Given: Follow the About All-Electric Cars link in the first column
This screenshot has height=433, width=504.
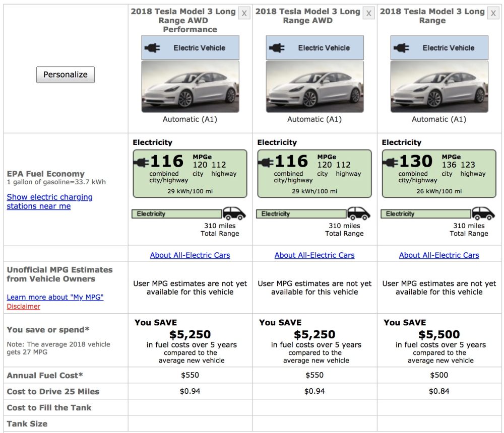Looking at the screenshot, I should [190, 255].
